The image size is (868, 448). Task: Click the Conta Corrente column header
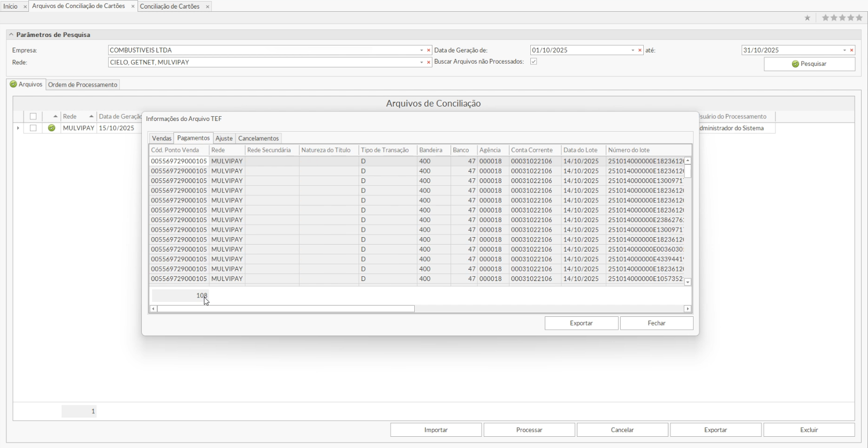pyautogui.click(x=535, y=150)
